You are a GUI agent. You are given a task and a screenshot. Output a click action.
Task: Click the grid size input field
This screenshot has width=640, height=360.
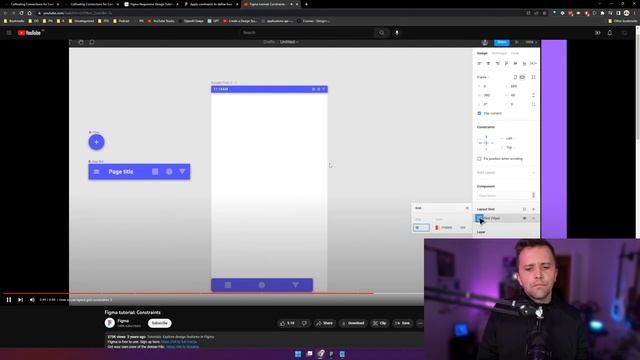(x=421, y=227)
